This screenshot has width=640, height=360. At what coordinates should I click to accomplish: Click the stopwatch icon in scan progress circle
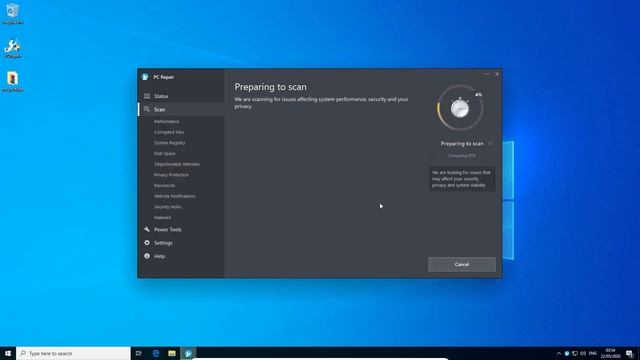point(460,108)
